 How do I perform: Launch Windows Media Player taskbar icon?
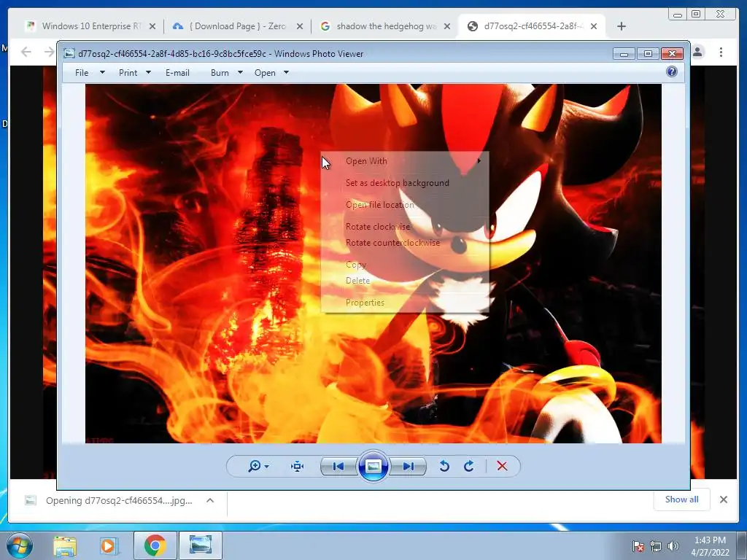[x=108, y=545]
